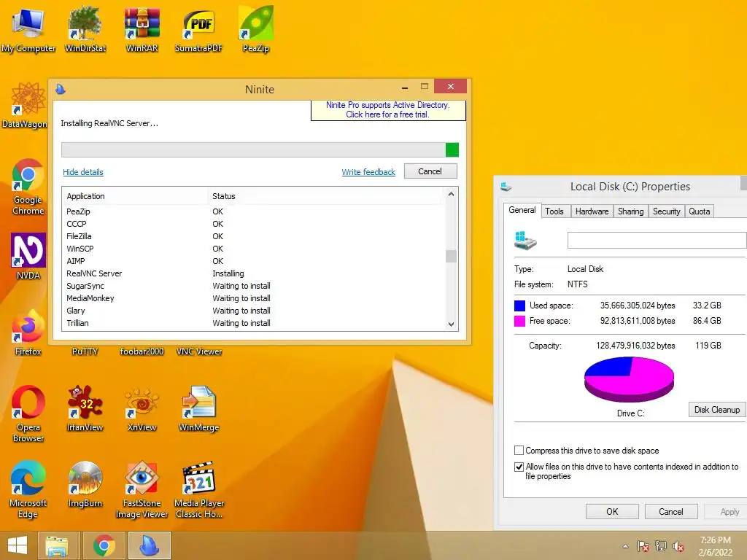
Task: Select the SumatraPDF desktop icon
Action: pyautogui.click(x=198, y=29)
